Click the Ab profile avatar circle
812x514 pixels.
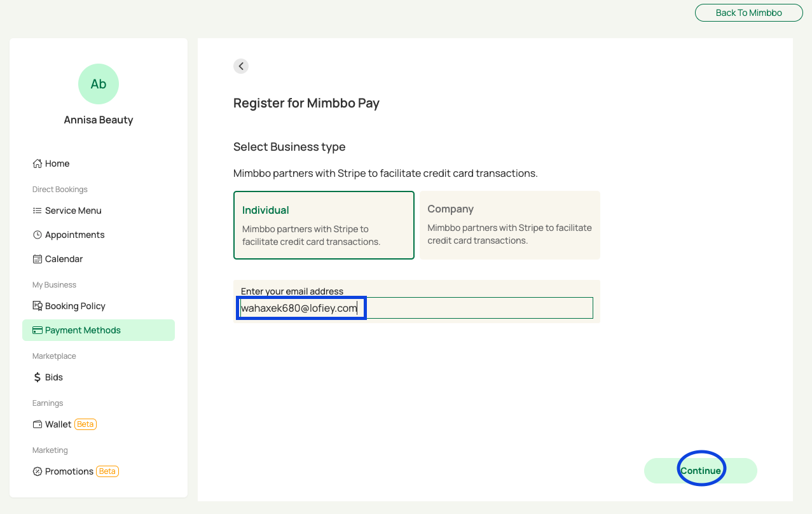tap(99, 84)
